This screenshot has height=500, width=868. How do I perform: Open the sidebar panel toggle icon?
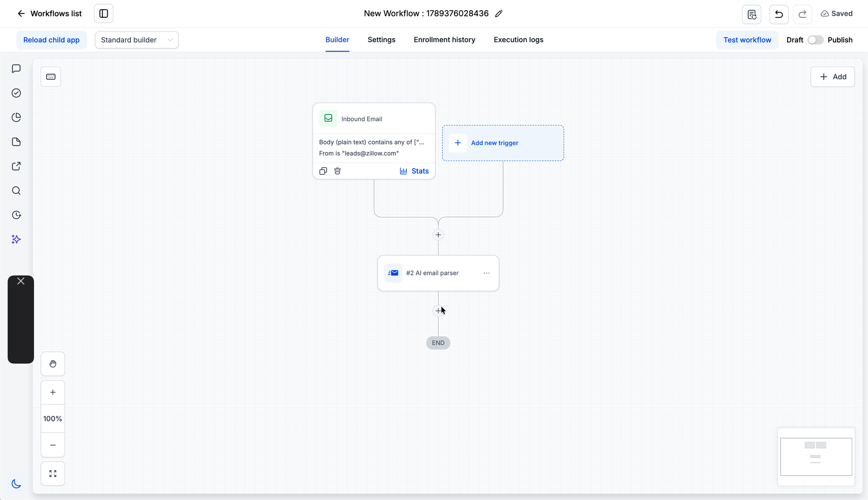[104, 14]
